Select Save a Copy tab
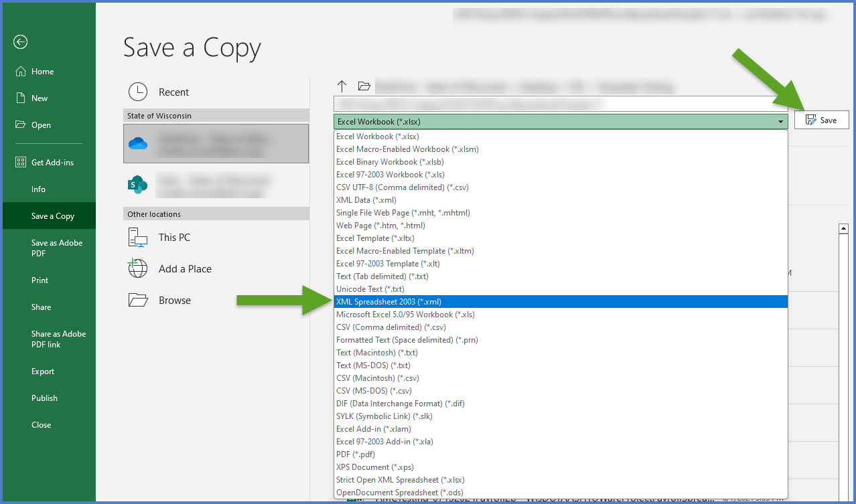The height and width of the screenshot is (504, 856). [x=49, y=216]
